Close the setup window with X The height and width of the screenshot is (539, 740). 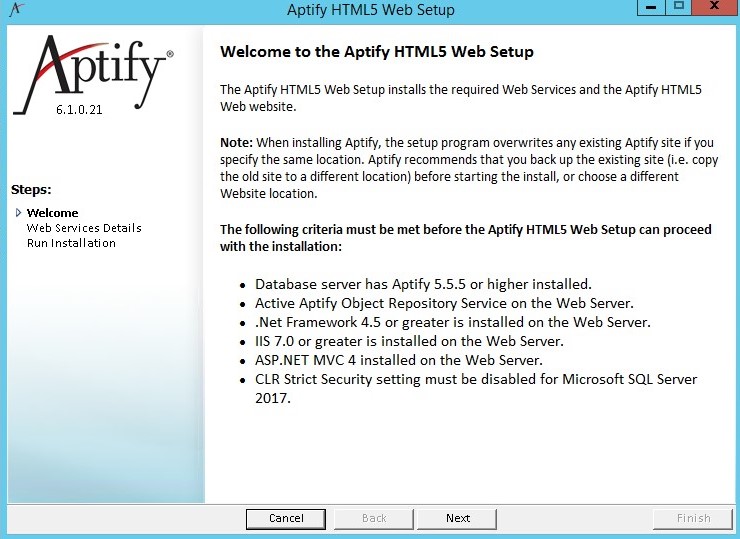715,7
